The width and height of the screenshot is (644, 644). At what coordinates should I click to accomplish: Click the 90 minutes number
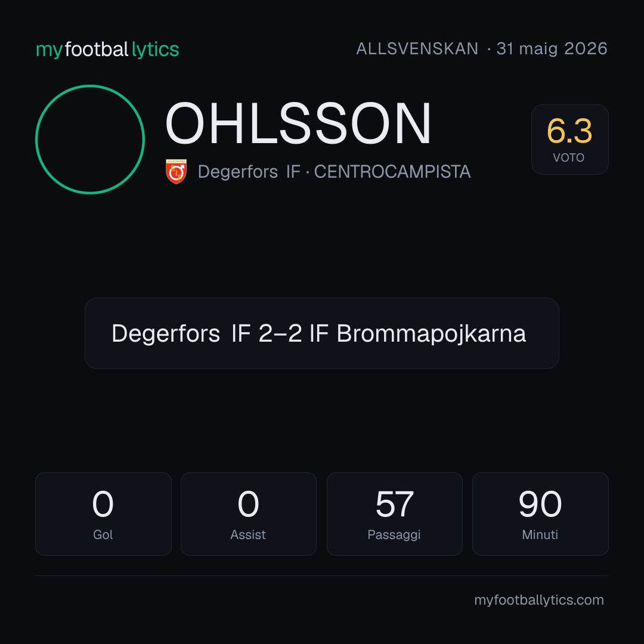[540, 504]
